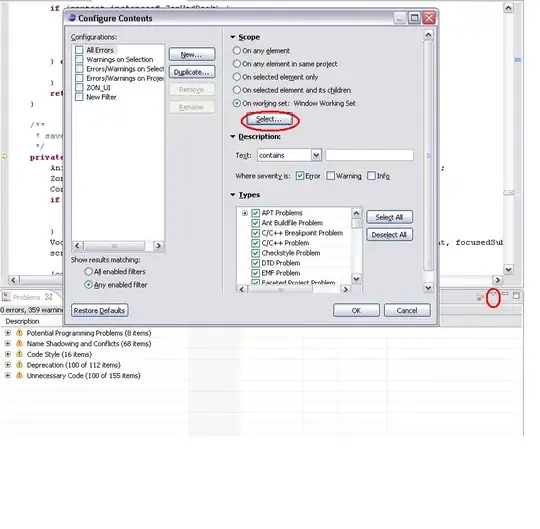Choose On selected element only
The height and width of the screenshot is (529, 540).
[237, 77]
